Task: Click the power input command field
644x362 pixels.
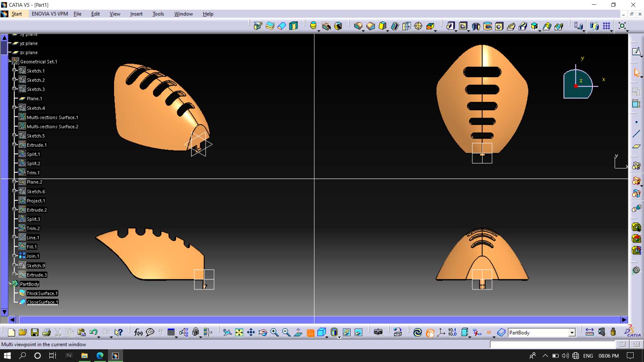Action: click(552, 344)
